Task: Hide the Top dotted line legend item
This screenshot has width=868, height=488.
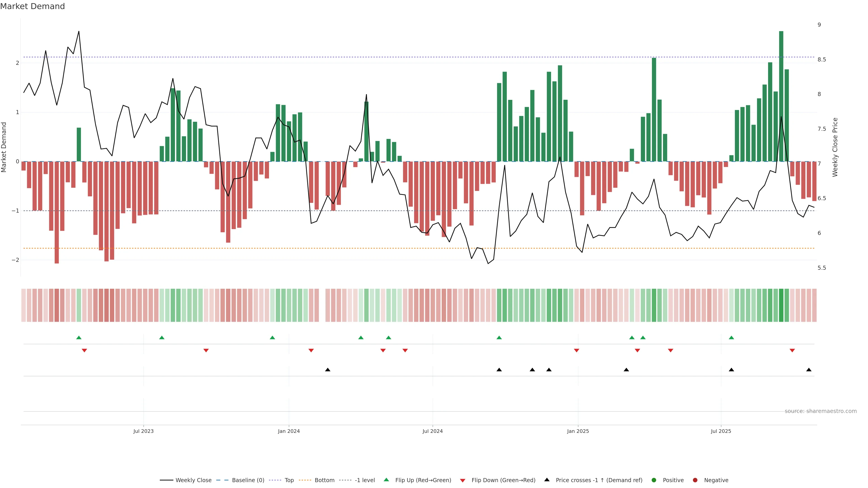Action: [x=289, y=480]
